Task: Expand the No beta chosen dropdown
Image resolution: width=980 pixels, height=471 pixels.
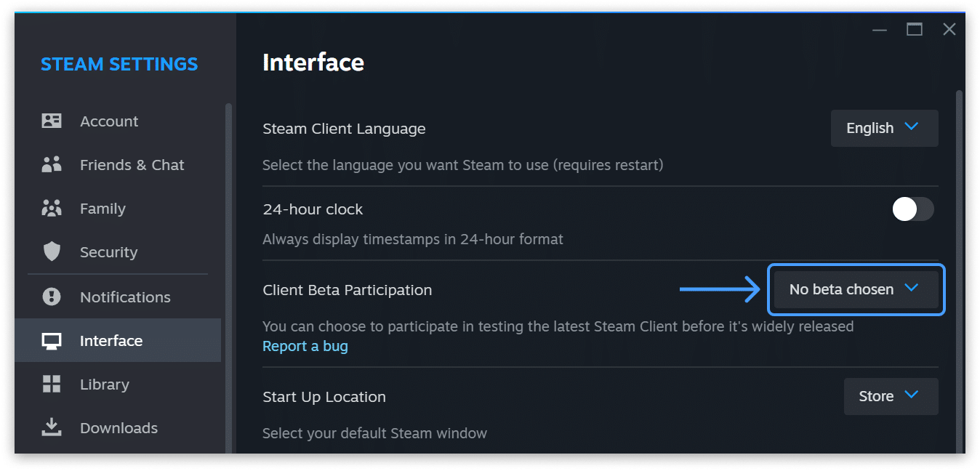Action: coord(856,289)
